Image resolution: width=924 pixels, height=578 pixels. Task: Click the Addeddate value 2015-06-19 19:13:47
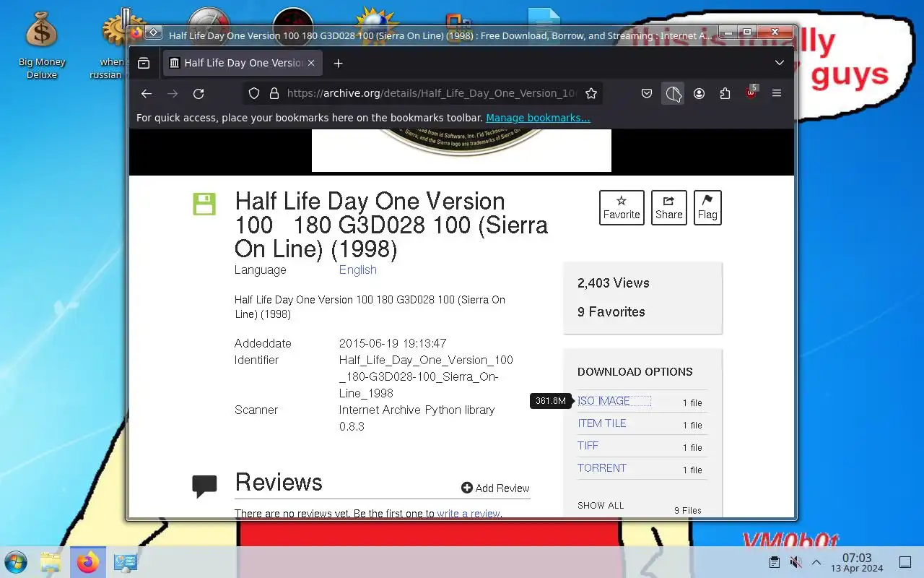(x=393, y=344)
